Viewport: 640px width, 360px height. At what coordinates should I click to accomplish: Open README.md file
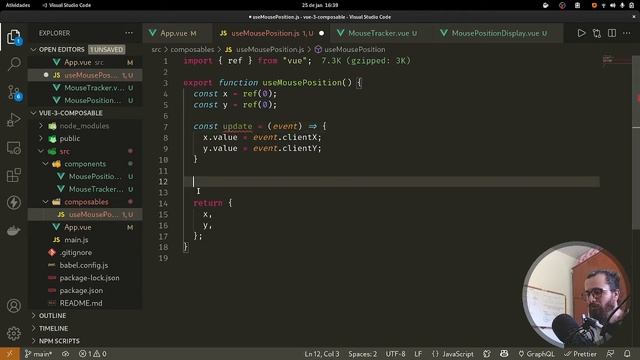click(x=85, y=303)
